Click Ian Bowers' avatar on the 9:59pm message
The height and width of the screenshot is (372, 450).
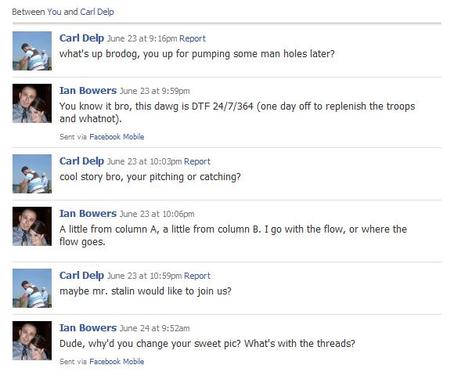coord(32,103)
